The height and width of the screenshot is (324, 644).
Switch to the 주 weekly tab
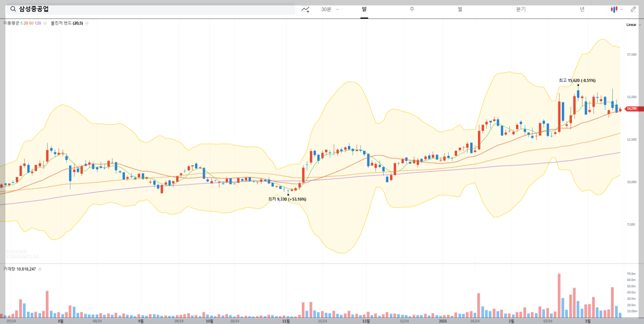pyautogui.click(x=412, y=9)
